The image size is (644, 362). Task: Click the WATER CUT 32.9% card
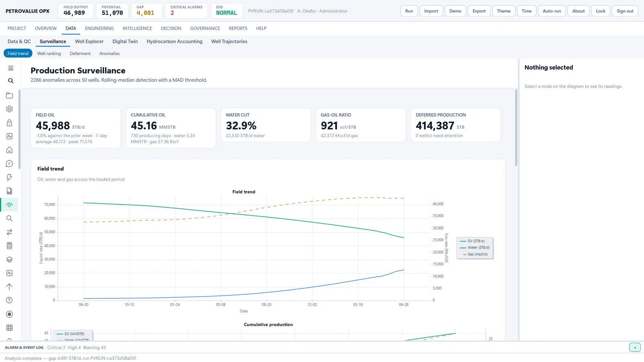pyautogui.click(x=266, y=125)
